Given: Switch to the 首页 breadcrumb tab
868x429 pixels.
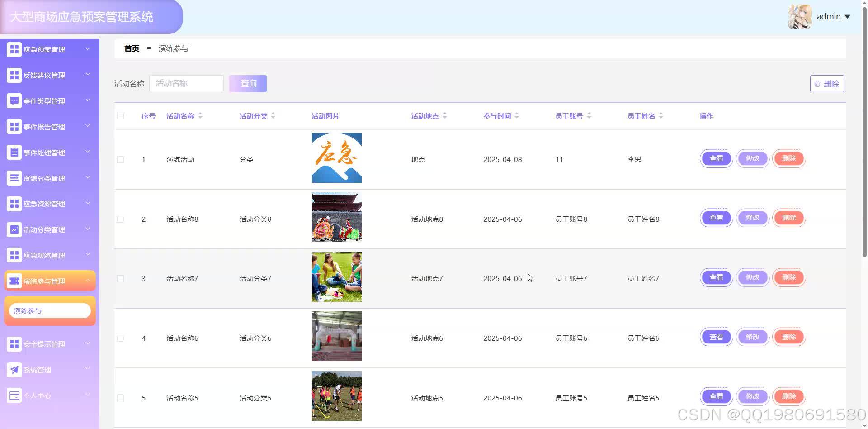Looking at the screenshot, I should tap(131, 48).
